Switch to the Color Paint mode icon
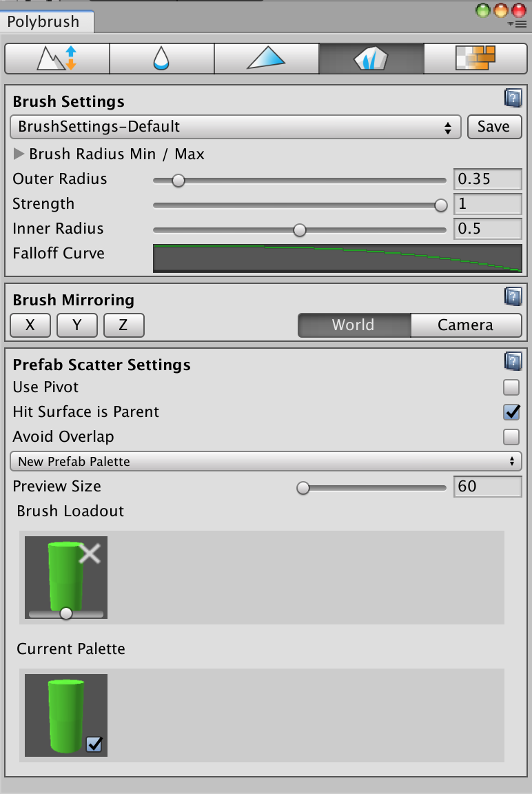Image resolution: width=532 pixels, height=794 pixels. [266, 59]
